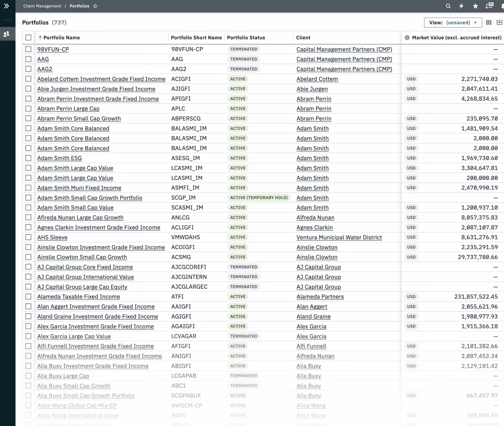Open the Client Management people icon
Image resolution: width=504 pixels, height=426 pixels.
[x=6, y=34]
